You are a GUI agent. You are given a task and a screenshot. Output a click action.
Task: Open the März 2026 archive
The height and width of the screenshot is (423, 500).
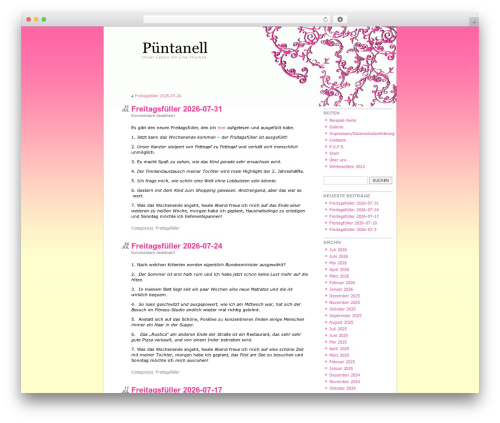(339, 276)
